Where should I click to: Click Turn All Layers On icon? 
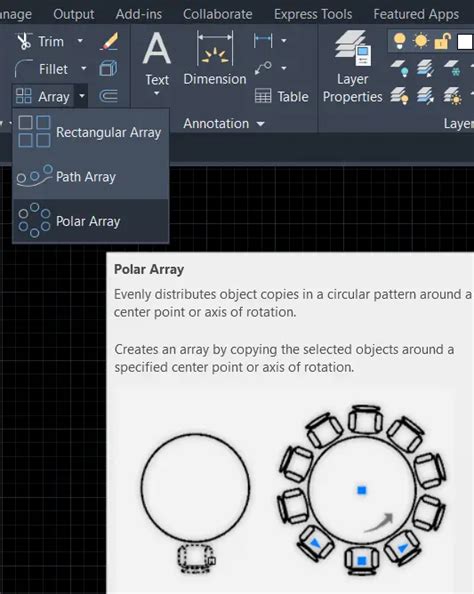click(x=399, y=96)
